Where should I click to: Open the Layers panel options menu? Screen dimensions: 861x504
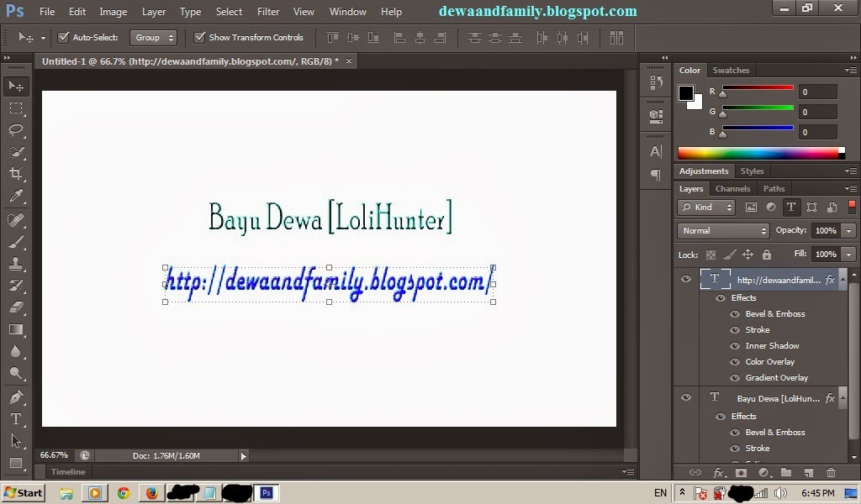851,189
